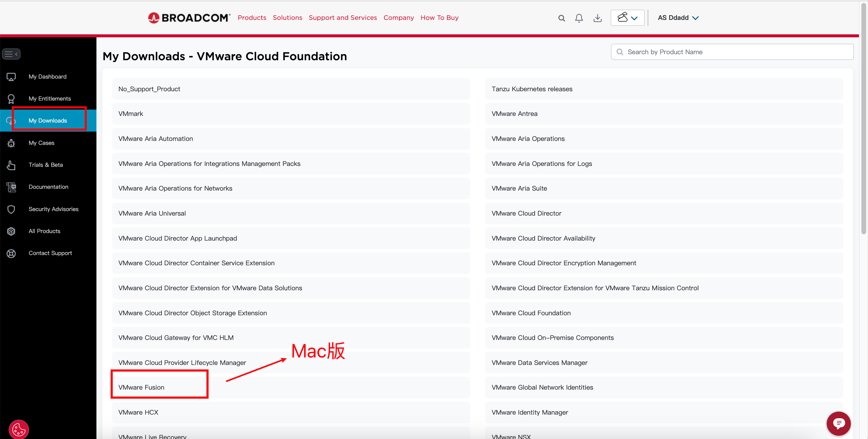This screenshot has width=868, height=439.
Task: Click the My Entitlements ribbon icon
Action: pyautogui.click(x=11, y=99)
